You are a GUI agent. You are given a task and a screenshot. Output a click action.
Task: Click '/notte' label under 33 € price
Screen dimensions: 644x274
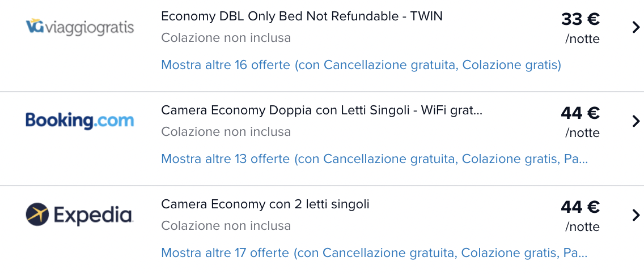point(582,39)
